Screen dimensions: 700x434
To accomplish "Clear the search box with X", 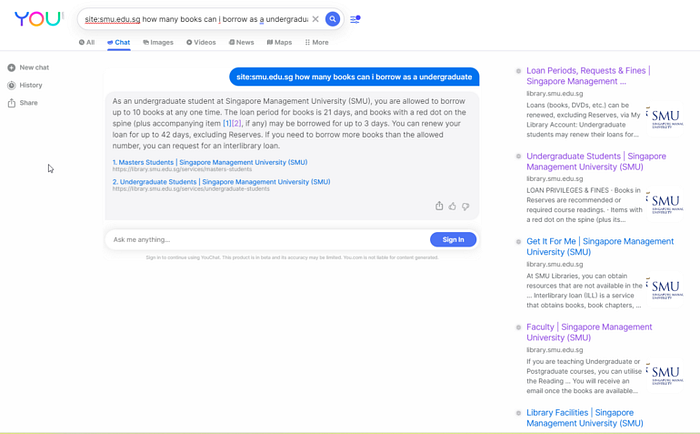I will click(315, 19).
